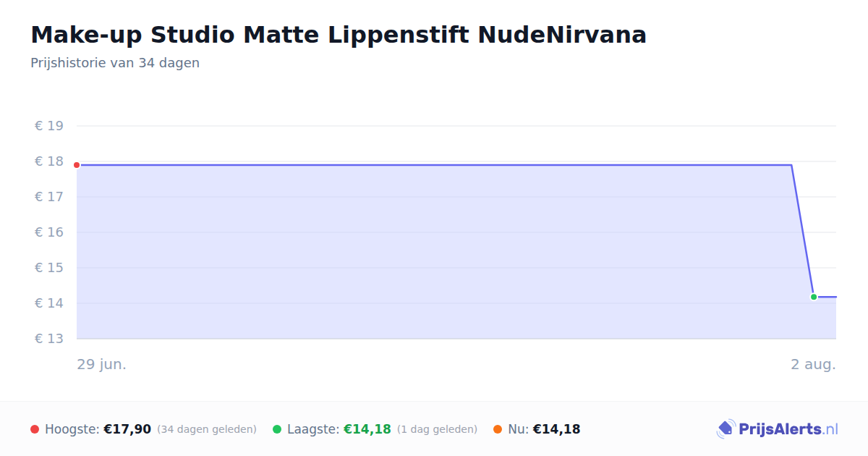Click the product title NudeNirvana heading
This screenshot has width=868, height=456.
point(339,35)
